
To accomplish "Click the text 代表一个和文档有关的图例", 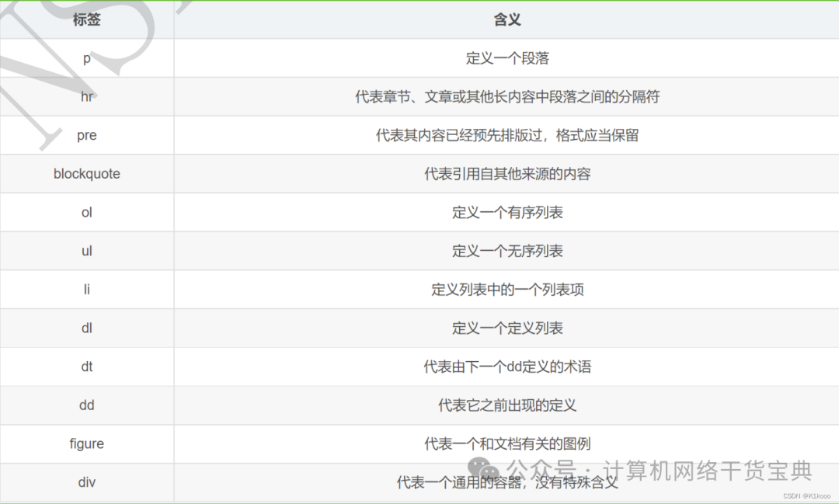I will pyautogui.click(x=507, y=443).
